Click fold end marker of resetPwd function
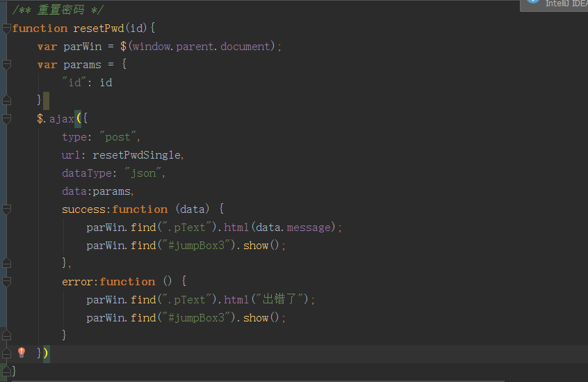Viewport: 588px width, 382px height. point(6,371)
